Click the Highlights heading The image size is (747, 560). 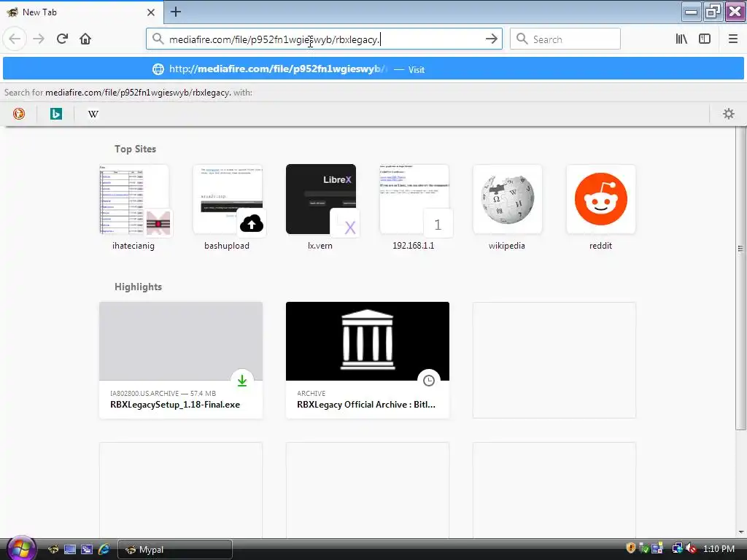tap(138, 287)
